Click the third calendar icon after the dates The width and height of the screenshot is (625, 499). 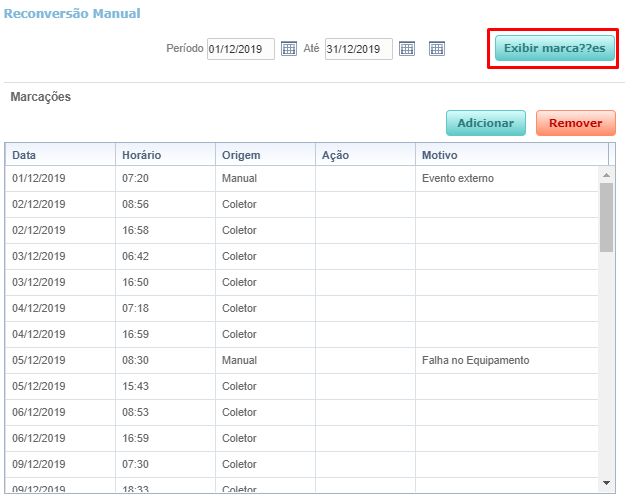[x=437, y=48]
